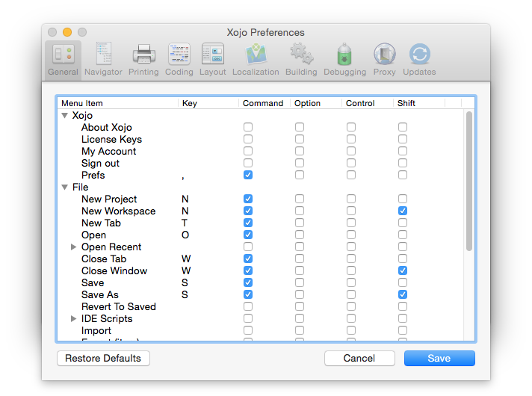
Task: Click the T key cell for New Tab
Action: tap(185, 223)
